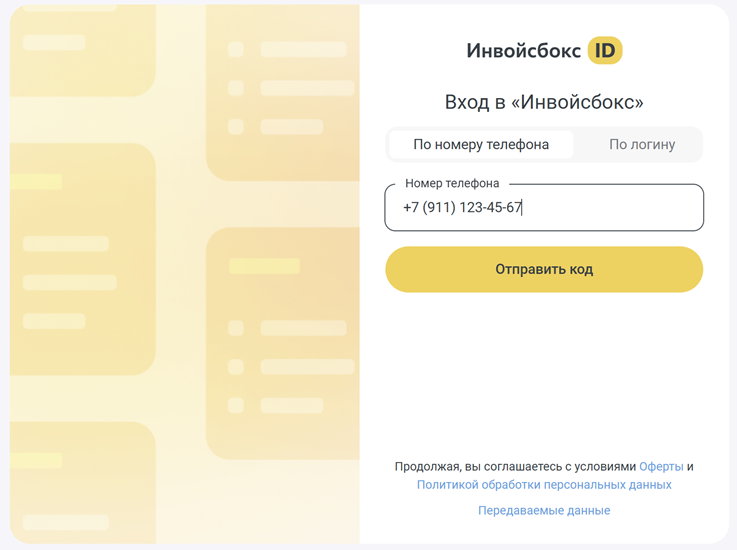Click the heading Вход в «Инвойсбокс»

[x=544, y=102]
